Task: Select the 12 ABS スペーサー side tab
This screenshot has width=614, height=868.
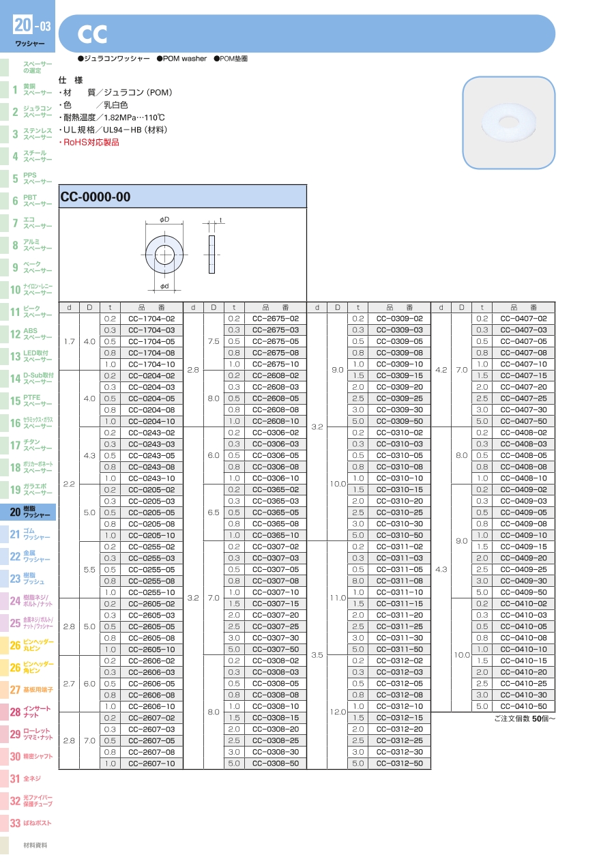Action: coord(28,334)
